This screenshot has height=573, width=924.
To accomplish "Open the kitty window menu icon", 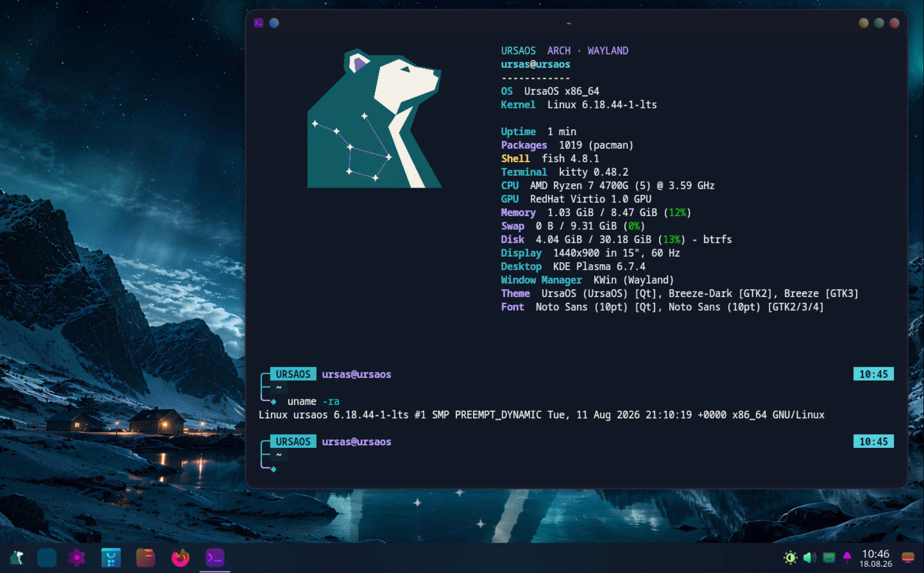I will pos(259,23).
